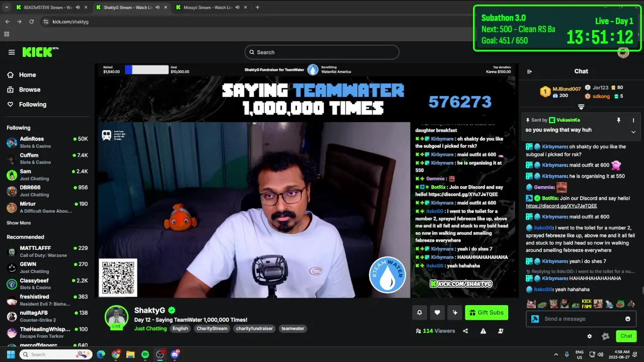Click the Kick logo
Screen dimensions: 644x362
(x=40, y=52)
